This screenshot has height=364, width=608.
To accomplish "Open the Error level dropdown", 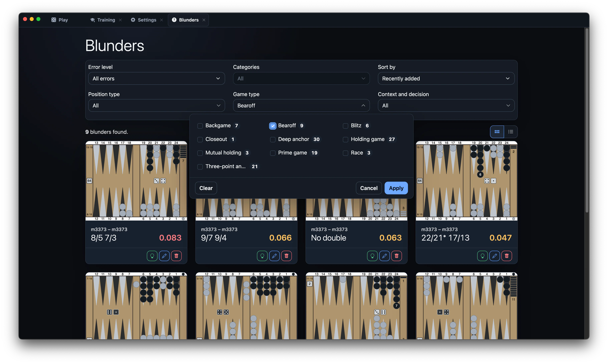I will click(157, 79).
